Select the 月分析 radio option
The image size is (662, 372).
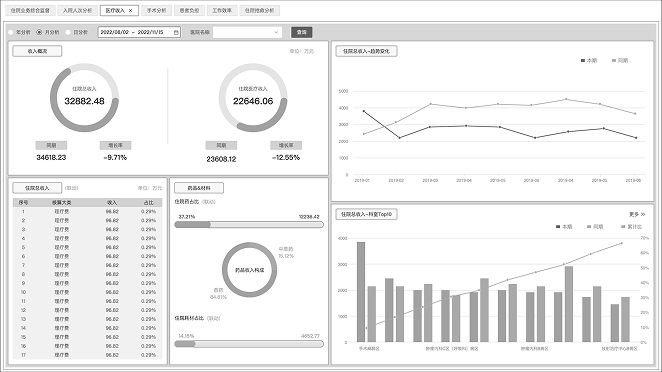pyautogui.click(x=40, y=32)
